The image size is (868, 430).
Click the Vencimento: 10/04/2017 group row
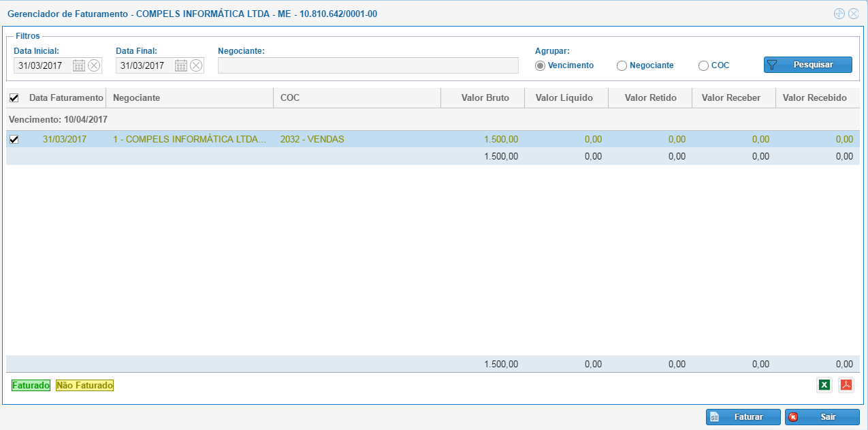[433, 119]
